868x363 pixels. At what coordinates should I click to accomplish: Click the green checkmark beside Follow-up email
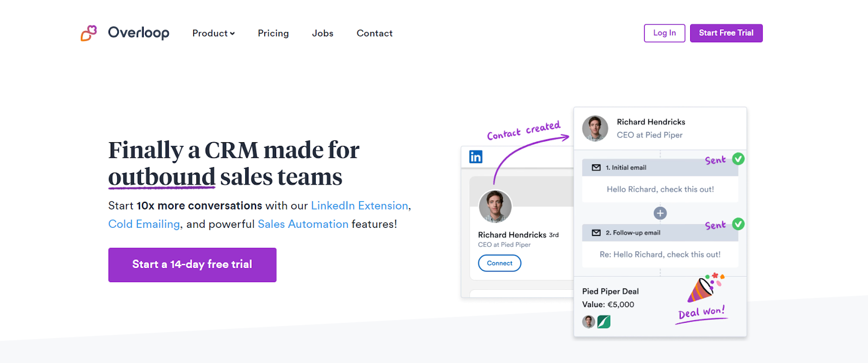coord(738,224)
